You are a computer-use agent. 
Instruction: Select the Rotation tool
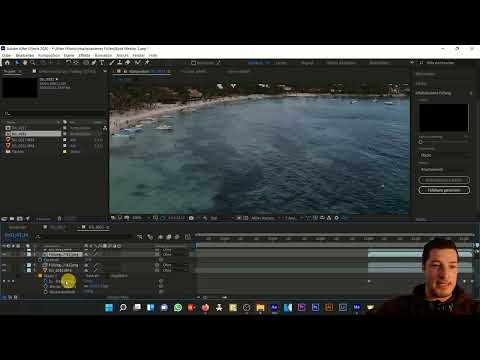coord(68,62)
